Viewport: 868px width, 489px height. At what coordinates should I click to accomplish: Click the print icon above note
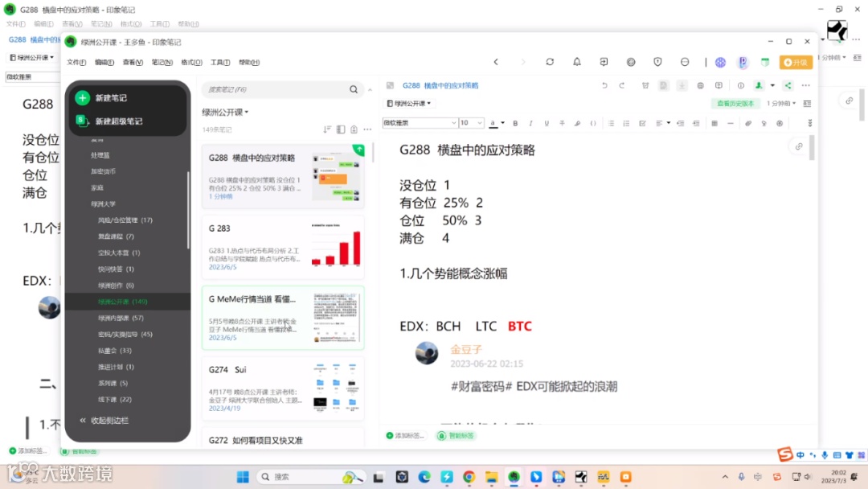point(700,85)
